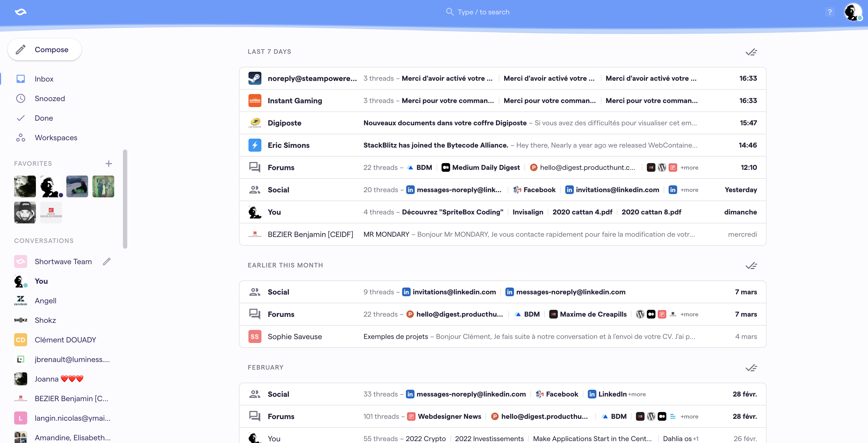Click the add favorite plus icon
This screenshot has height=443, width=868.
108,164
